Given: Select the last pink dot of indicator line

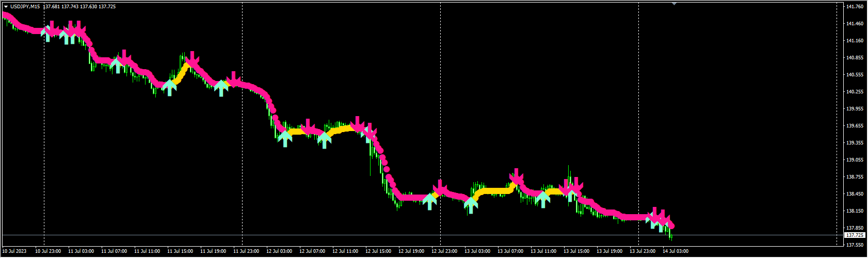Looking at the screenshot, I should [x=671, y=226].
